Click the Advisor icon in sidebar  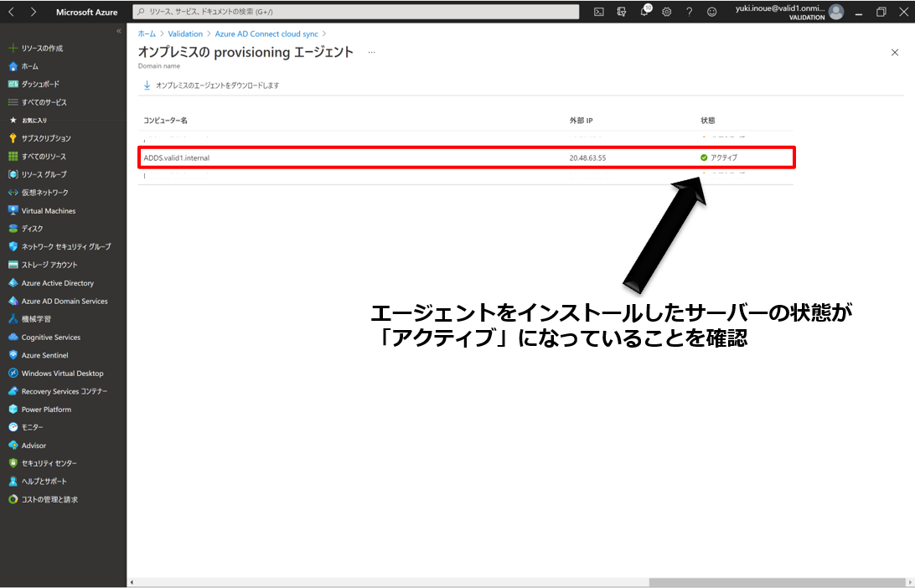pyautogui.click(x=13, y=446)
